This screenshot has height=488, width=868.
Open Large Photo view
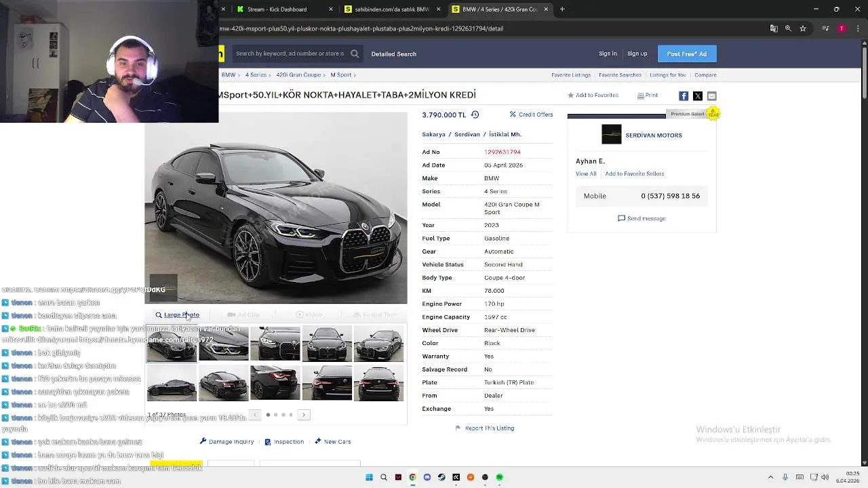pos(177,314)
